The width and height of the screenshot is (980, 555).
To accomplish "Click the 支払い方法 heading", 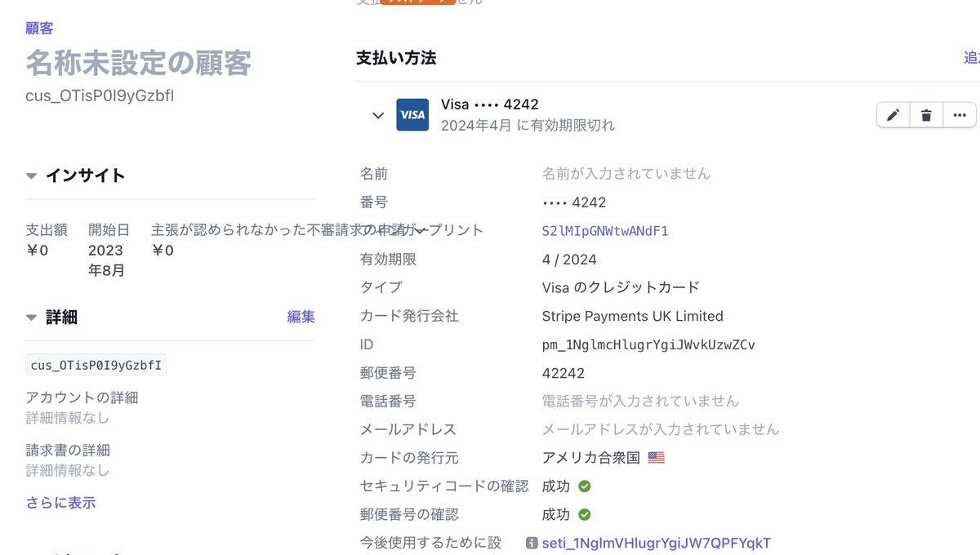I will pyautogui.click(x=396, y=58).
